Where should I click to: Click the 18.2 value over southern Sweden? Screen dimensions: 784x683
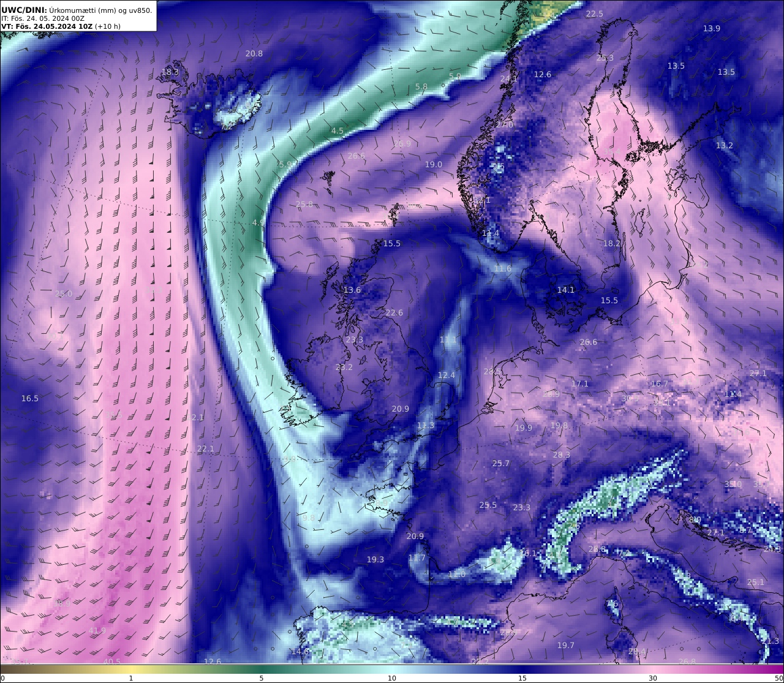[x=612, y=244]
